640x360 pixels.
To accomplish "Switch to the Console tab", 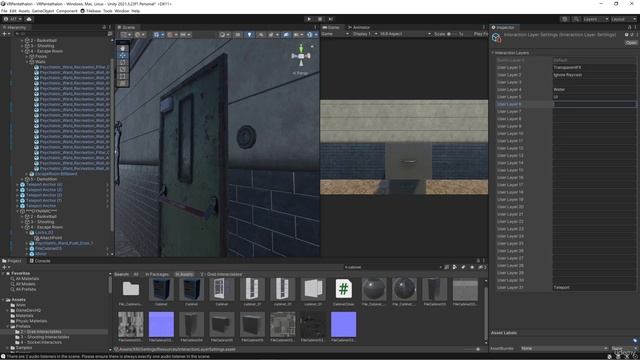I will point(40,261).
